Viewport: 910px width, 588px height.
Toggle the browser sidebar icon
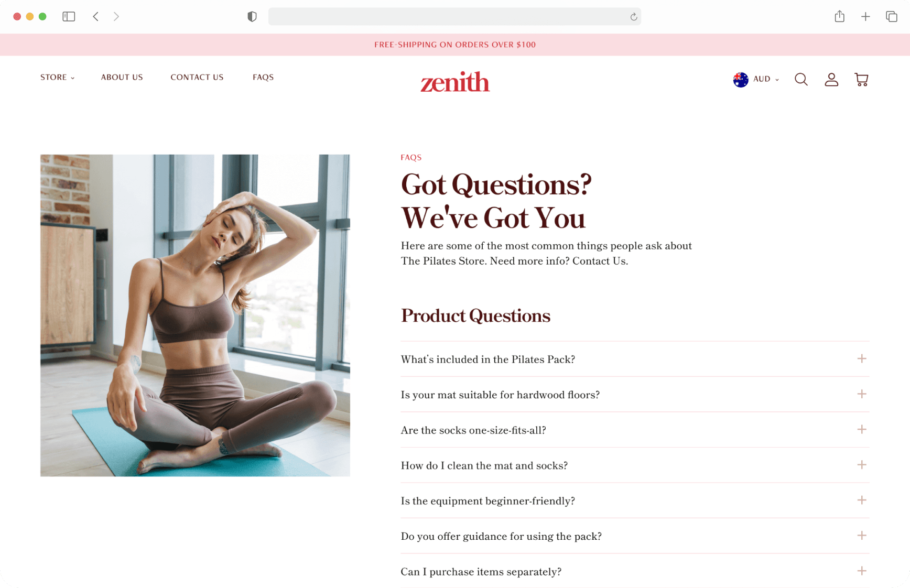69,17
